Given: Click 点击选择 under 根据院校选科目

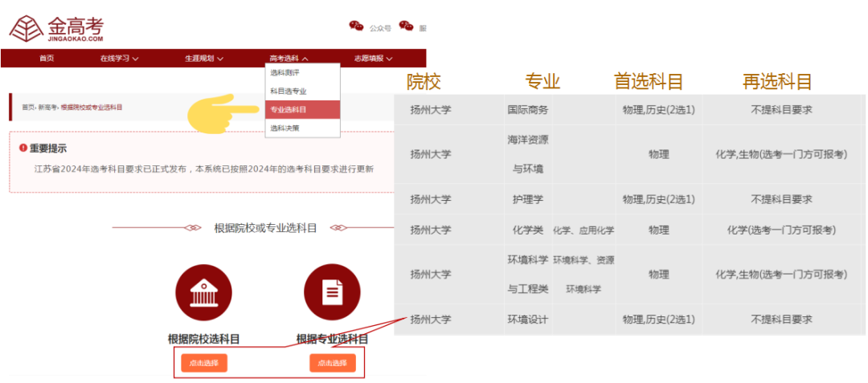Looking at the screenshot, I should [203, 363].
